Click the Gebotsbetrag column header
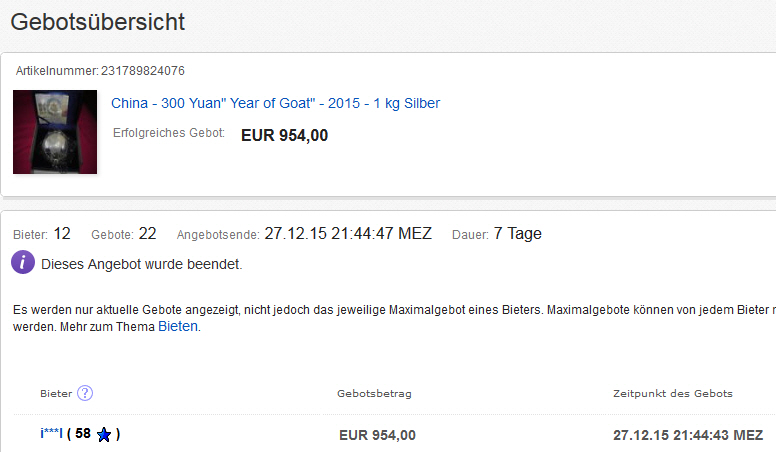The image size is (776, 452). pos(375,393)
